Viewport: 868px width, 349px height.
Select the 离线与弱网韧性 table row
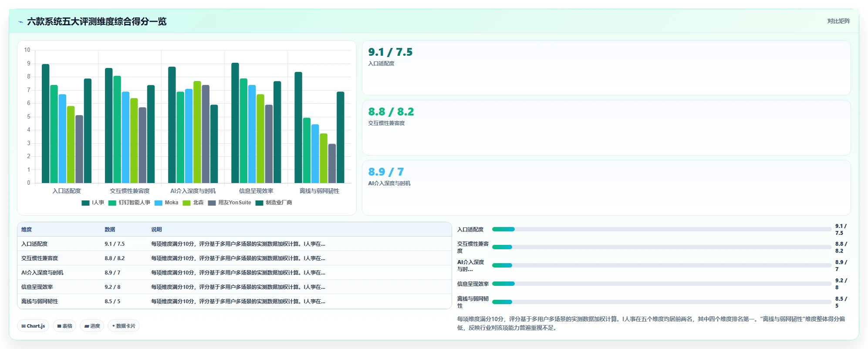(x=234, y=302)
